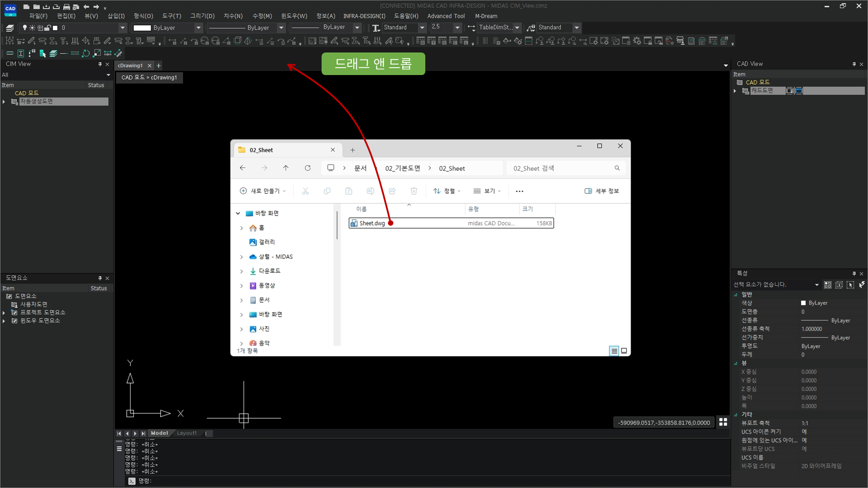Screen dimensions: 868x488
Task: Click the white layer color square beside 0
Action: pyautogui.click(x=55, y=28)
